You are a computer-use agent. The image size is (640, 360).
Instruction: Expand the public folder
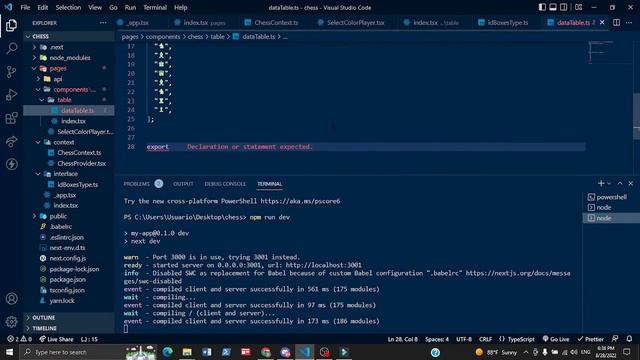tap(69, 216)
